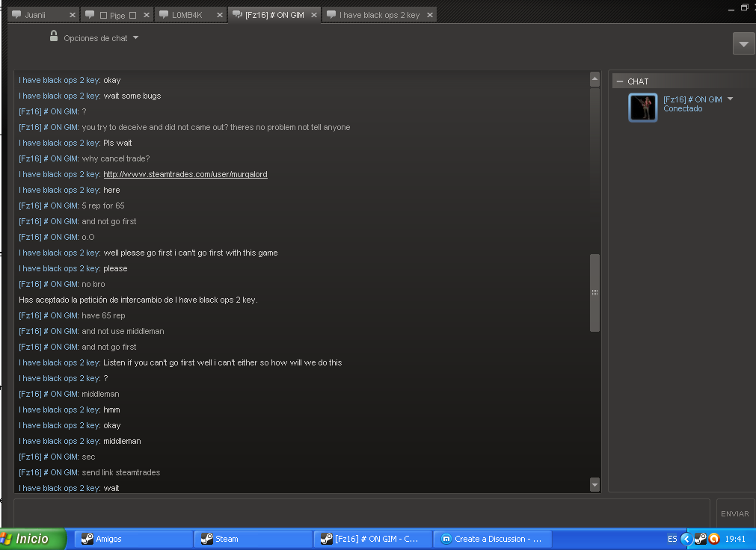Click the group chat icon on [Fz16] tab
756x550 pixels.
click(x=237, y=14)
